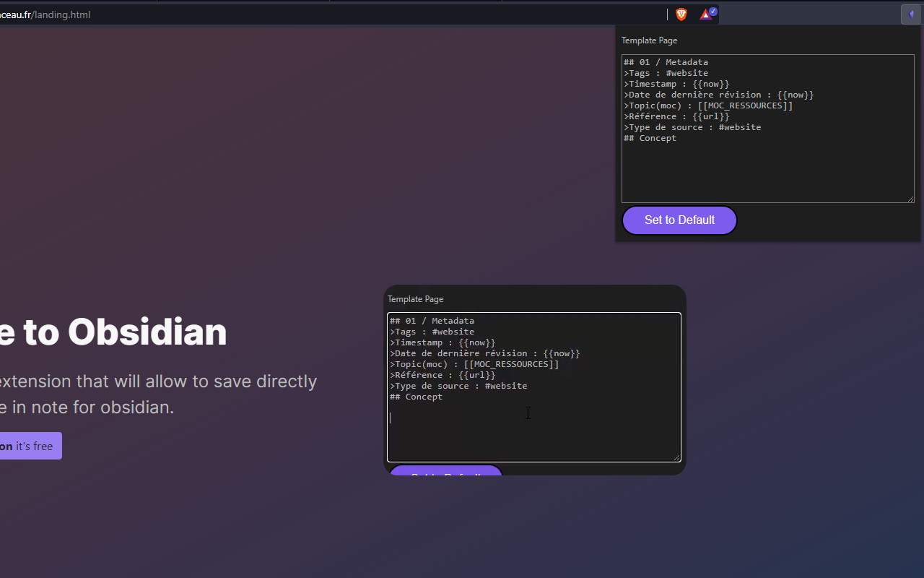
Task: Click the partially hidden Set to Default button on landing page
Action: click(x=445, y=470)
